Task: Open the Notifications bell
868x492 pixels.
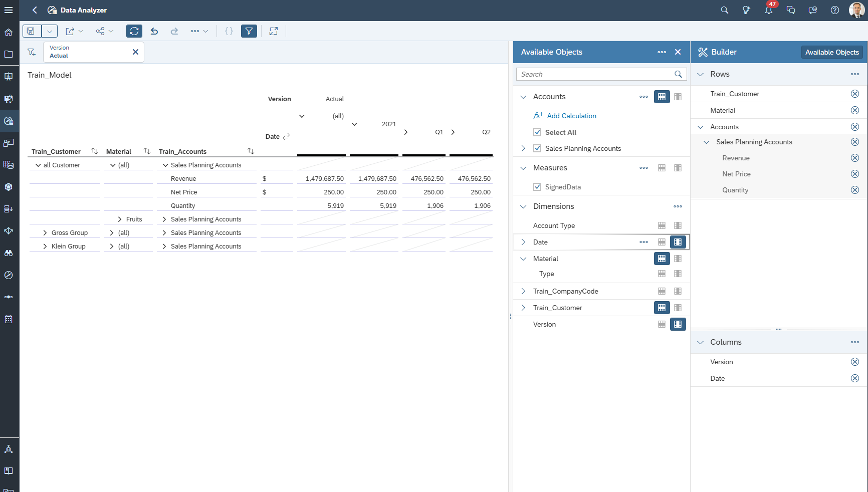Action: point(769,10)
